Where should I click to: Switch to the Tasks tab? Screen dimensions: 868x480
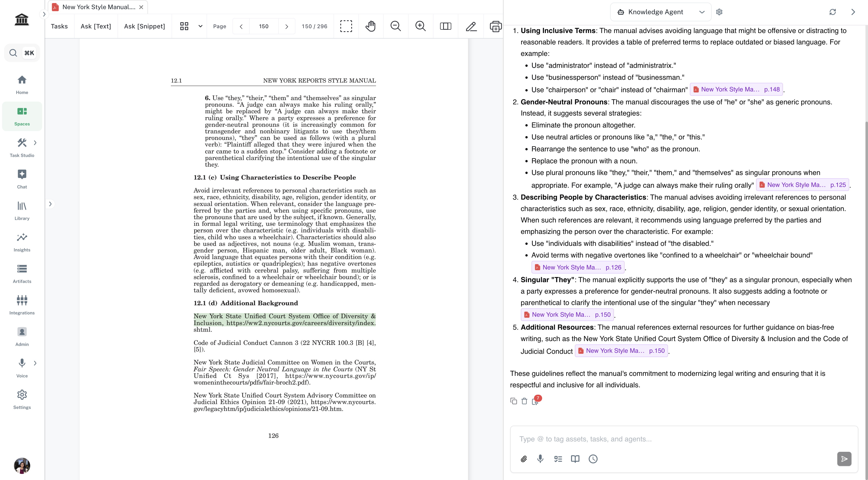click(x=59, y=26)
